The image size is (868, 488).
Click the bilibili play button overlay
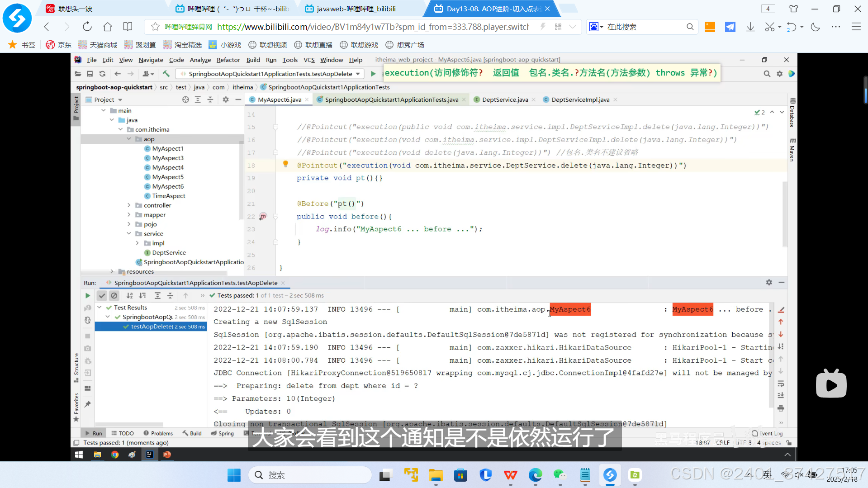click(x=831, y=384)
